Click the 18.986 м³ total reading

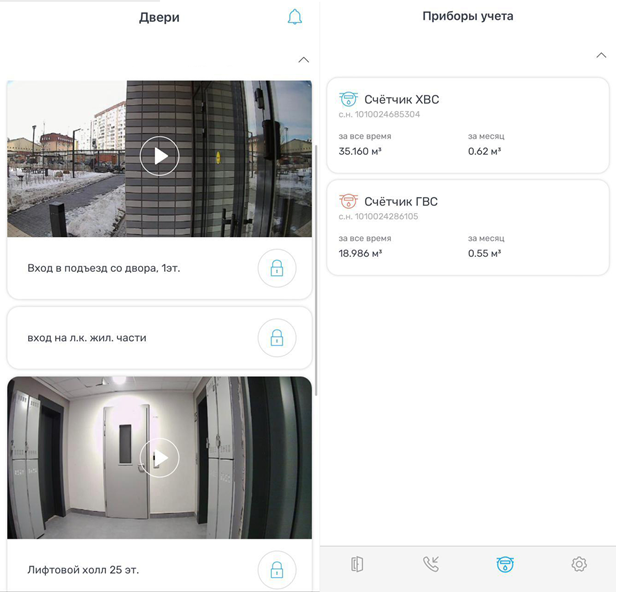[360, 253]
